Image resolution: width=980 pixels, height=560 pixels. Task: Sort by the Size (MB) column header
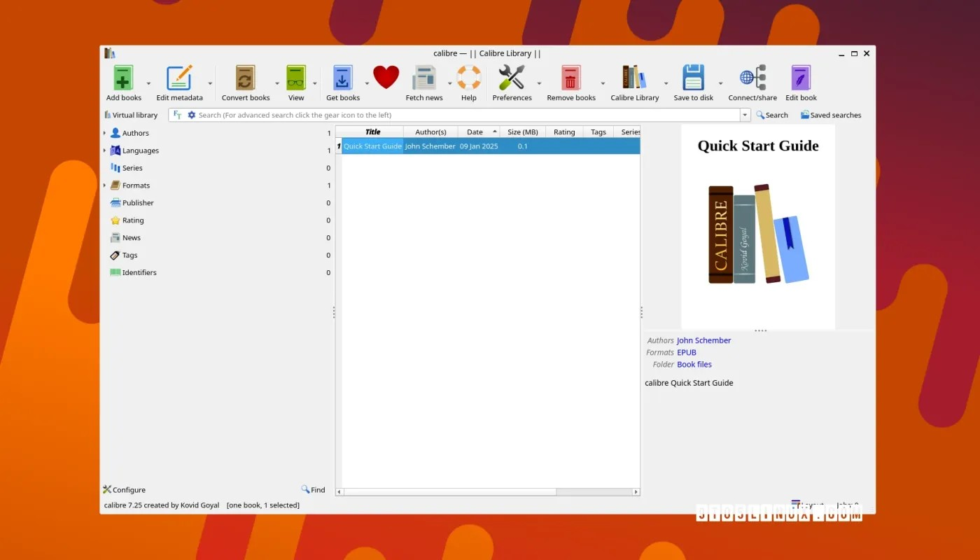pyautogui.click(x=523, y=132)
